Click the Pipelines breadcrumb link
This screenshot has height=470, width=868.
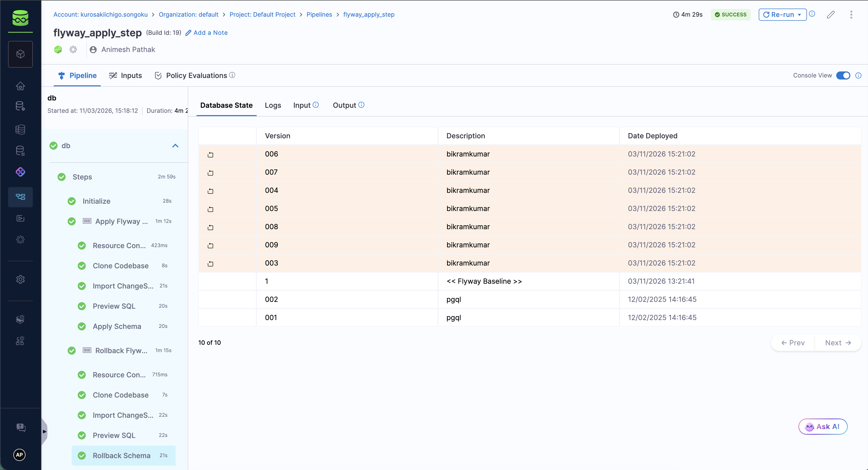point(319,14)
